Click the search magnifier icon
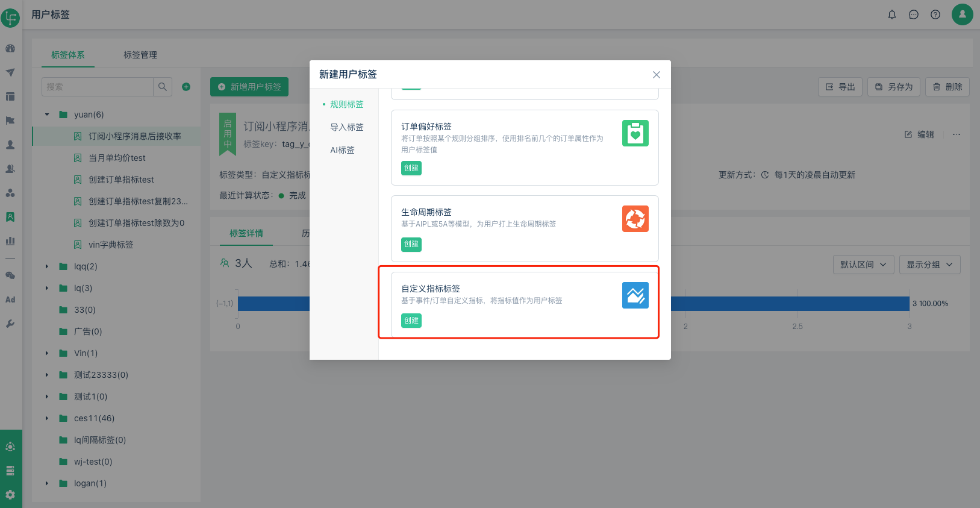The height and width of the screenshot is (508, 980). [x=163, y=87]
